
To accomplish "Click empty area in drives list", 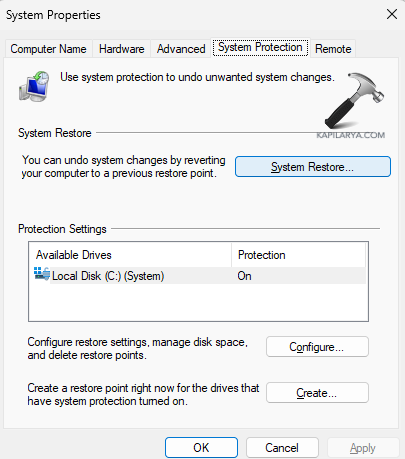I will (199, 302).
